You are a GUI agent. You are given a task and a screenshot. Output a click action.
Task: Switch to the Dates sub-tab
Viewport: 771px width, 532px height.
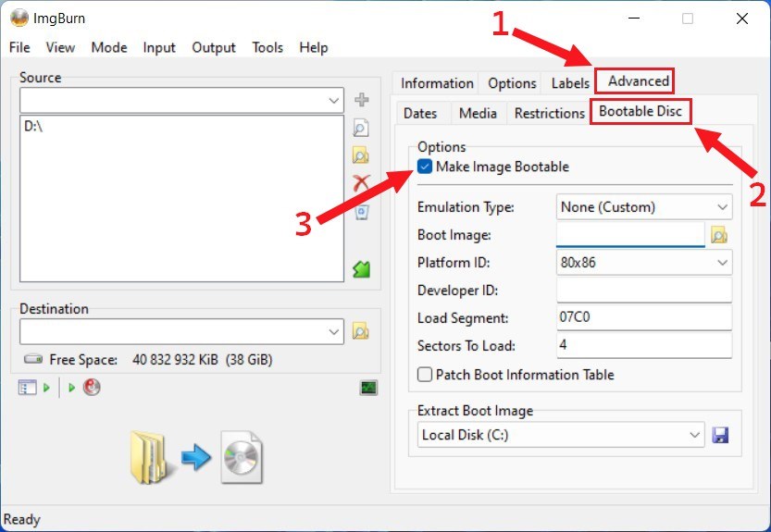click(x=420, y=113)
